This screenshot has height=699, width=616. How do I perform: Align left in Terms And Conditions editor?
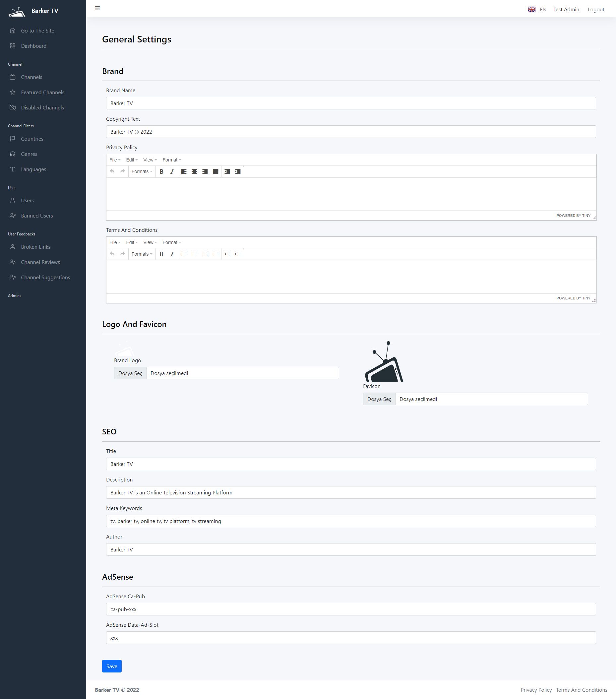(x=184, y=254)
